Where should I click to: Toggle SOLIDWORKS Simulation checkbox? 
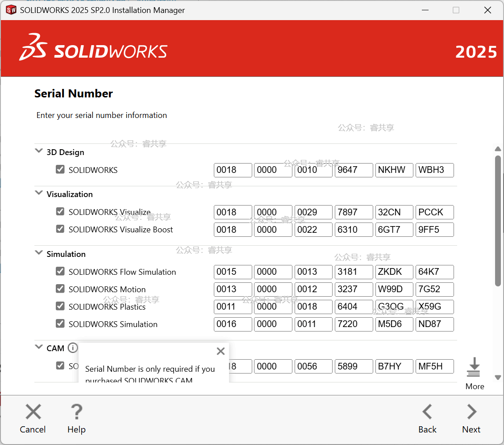click(x=60, y=323)
